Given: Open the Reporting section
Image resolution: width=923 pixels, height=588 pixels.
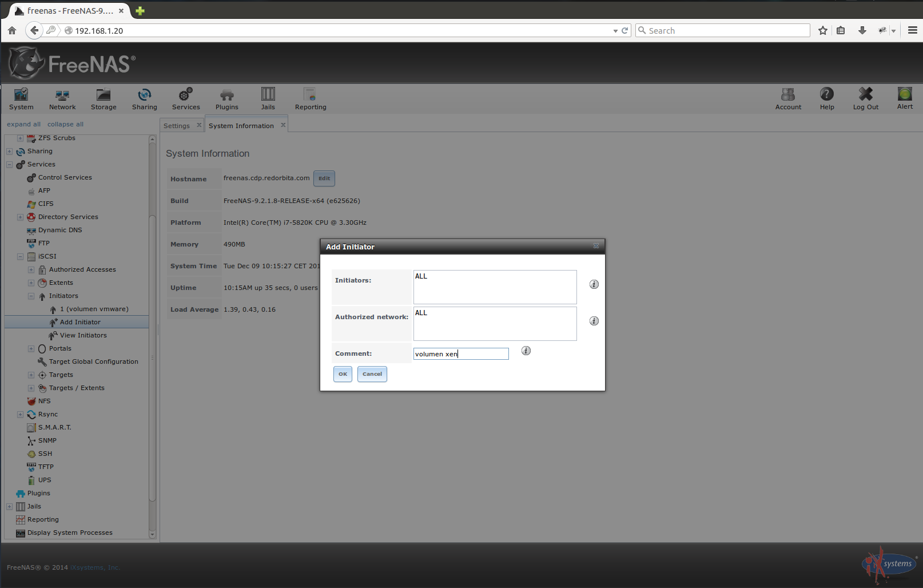Looking at the screenshot, I should point(310,98).
